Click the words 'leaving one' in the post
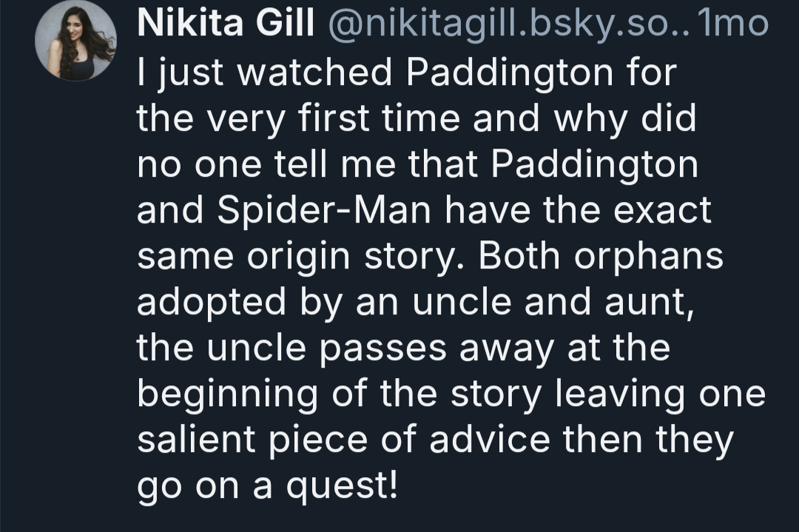Image resolution: width=799 pixels, height=532 pixels. pyautogui.click(x=660, y=394)
